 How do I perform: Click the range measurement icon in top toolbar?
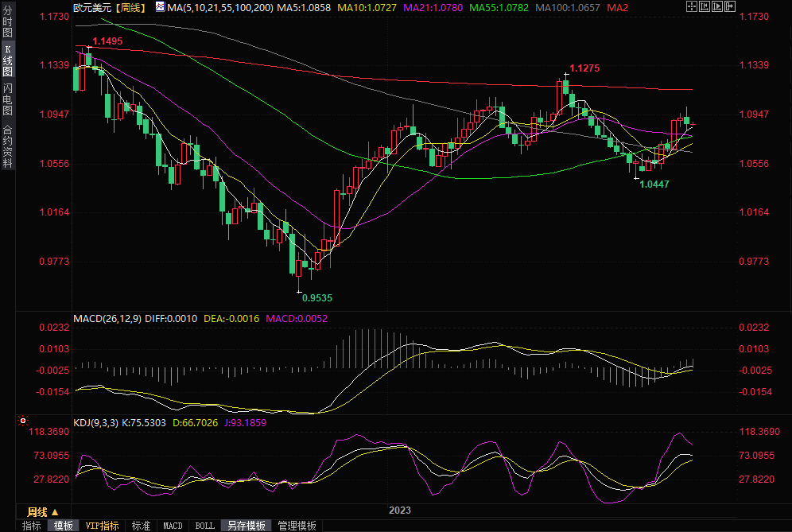coord(703,7)
